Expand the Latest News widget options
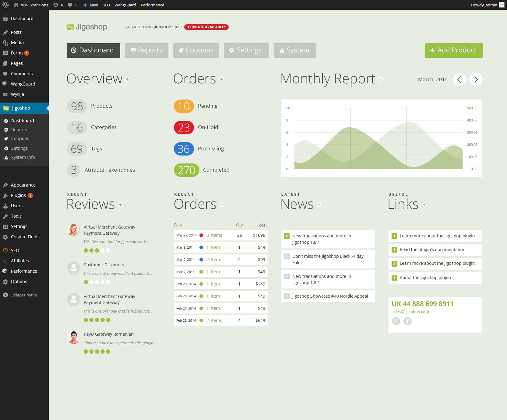This screenshot has height=420, width=507. click(x=319, y=205)
